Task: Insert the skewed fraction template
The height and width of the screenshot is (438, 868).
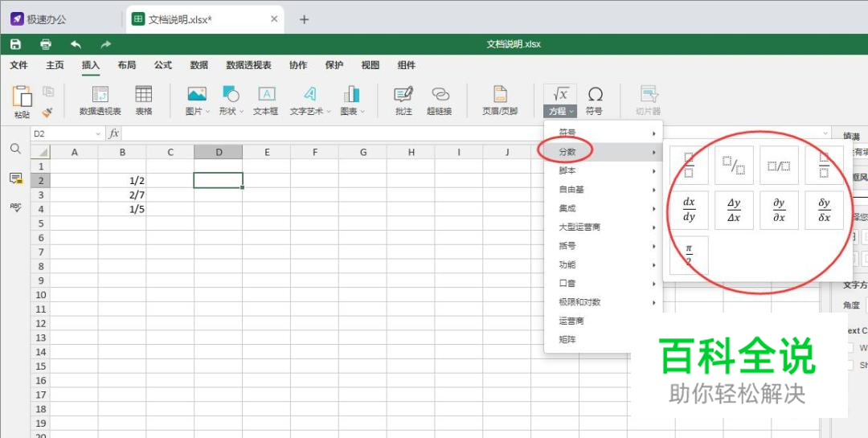Action: 734,165
